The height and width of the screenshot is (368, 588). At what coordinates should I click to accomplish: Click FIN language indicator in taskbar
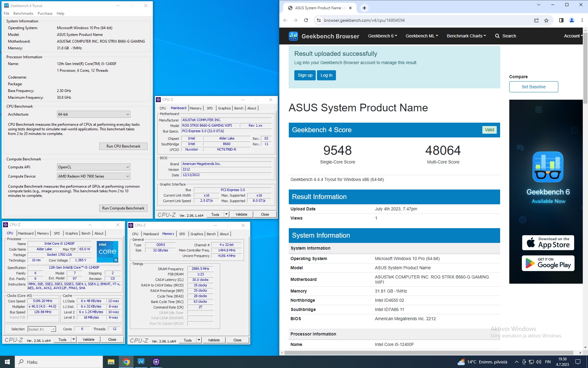click(x=548, y=362)
